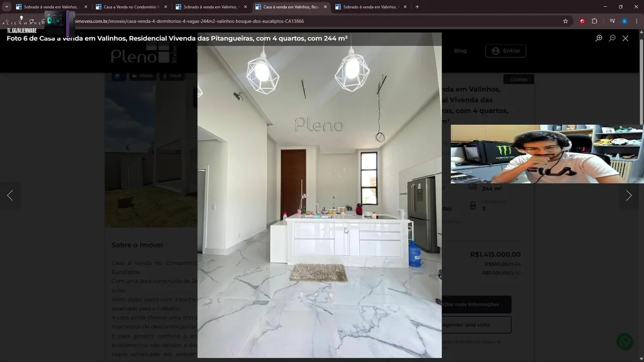Open the Chrome three-dot menu
Screen dimensions: 644x362
(x=637, y=21)
